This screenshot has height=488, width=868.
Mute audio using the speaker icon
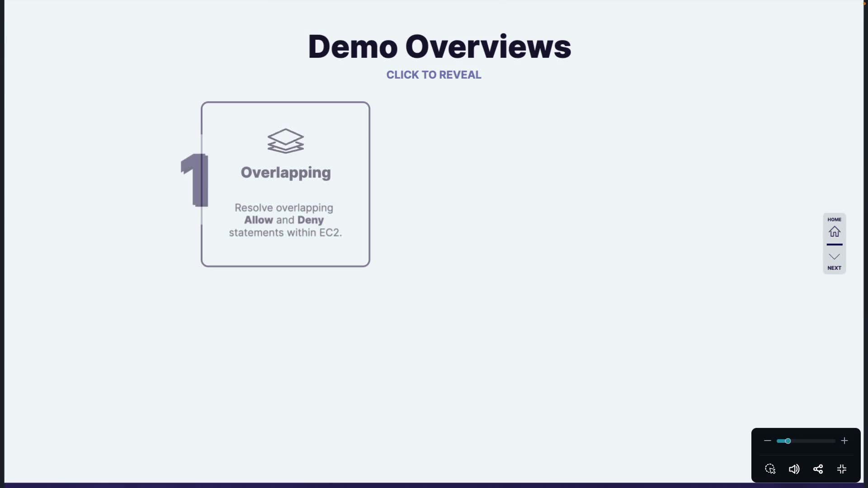[x=794, y=469]
